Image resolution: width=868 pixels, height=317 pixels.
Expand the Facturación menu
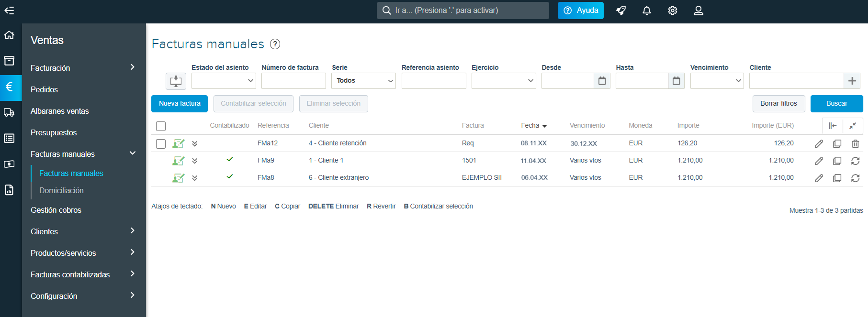pos(84,68)
